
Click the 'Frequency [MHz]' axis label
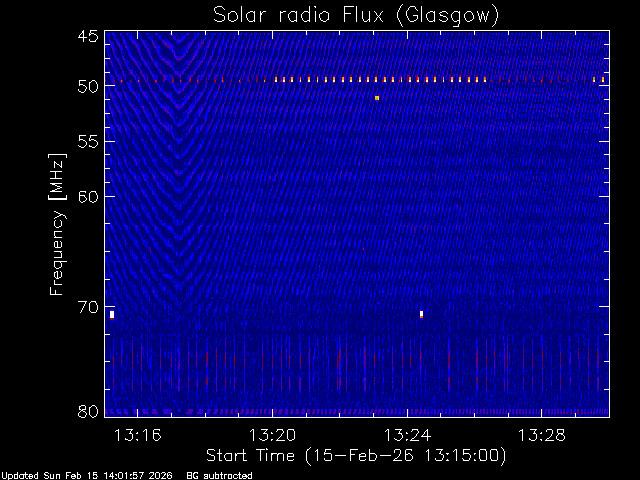tap(57, 224)
